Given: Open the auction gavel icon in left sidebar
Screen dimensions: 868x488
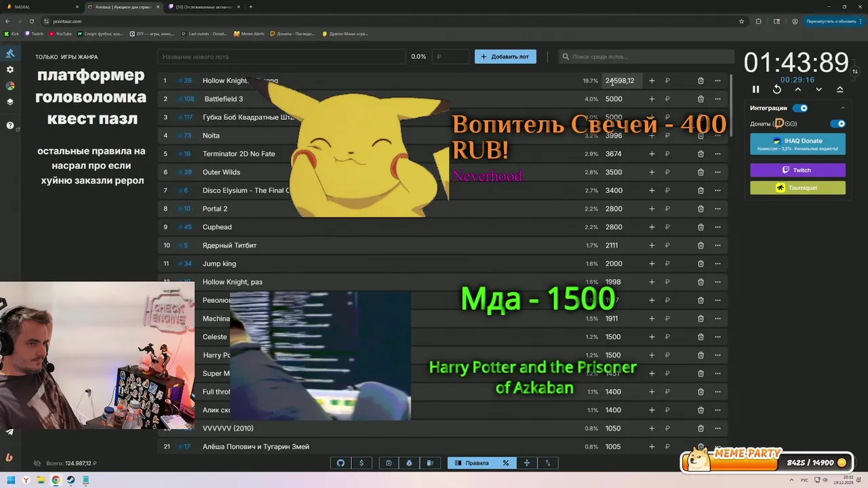Looking at the screenshot, I should coord(10,54).
